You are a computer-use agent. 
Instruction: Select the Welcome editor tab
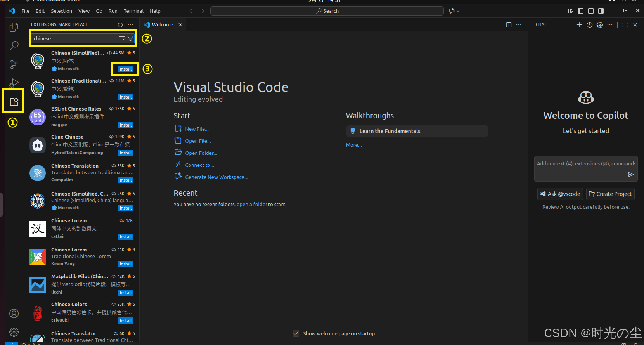(x=162, y=24)
